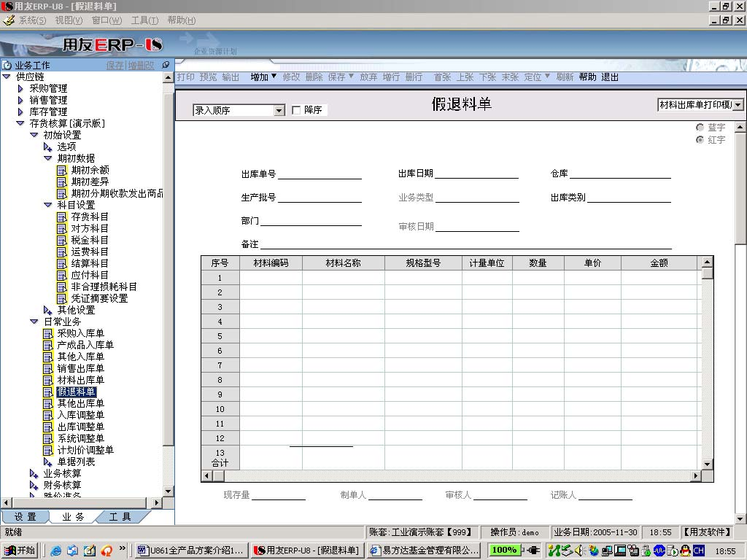
Task: Click the table horizontal scrollbar right arrow
Action: click(x=696, y=475)
